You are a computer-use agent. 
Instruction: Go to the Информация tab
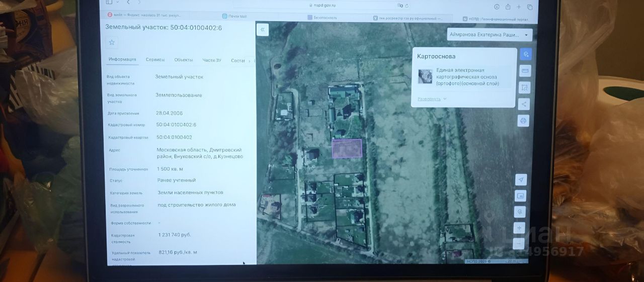122,59
